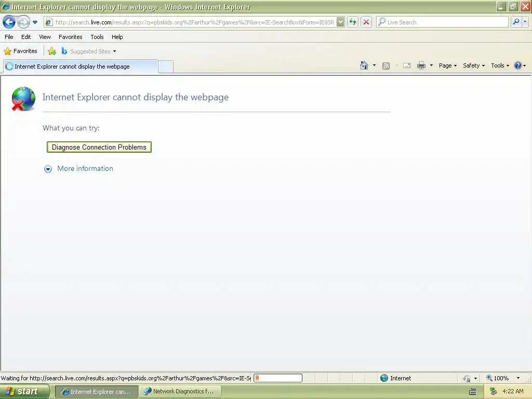
Task: Open the Help menu
Action: (x=117, y=37)
